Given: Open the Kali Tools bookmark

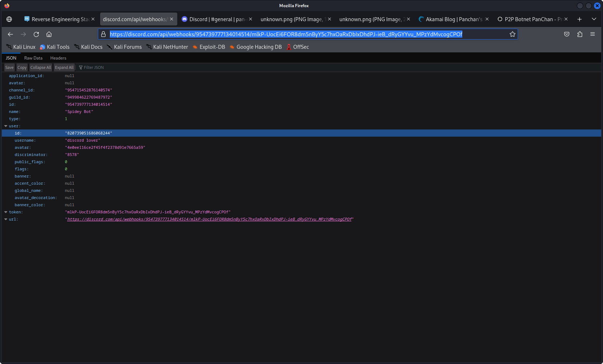Looking at the screenshot, I should [x=55, y=47].
